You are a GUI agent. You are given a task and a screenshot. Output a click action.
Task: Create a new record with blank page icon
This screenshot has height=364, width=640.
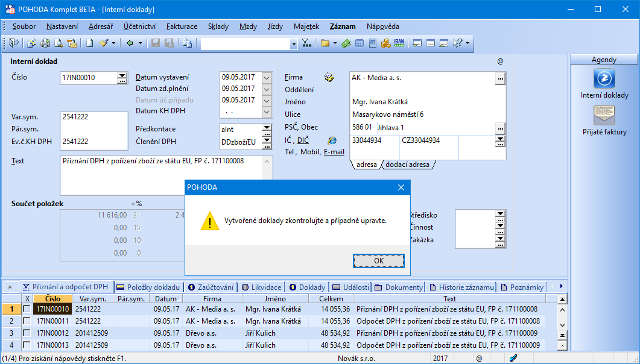click(89, 43)
